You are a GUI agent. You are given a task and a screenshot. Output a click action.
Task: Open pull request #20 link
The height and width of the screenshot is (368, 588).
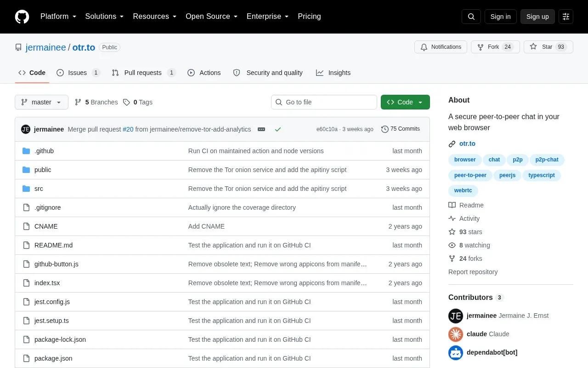(128, 129)
